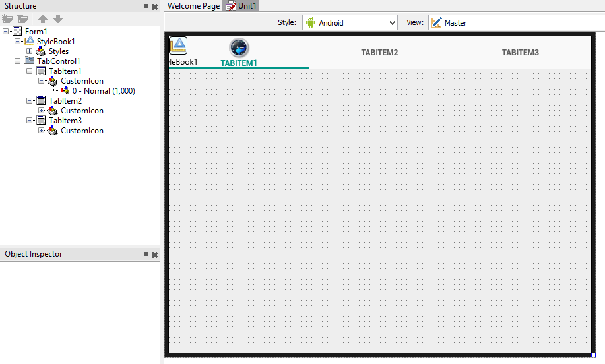Pin the Structure panel
Screen dimensions: 605x364
[146, 7]
